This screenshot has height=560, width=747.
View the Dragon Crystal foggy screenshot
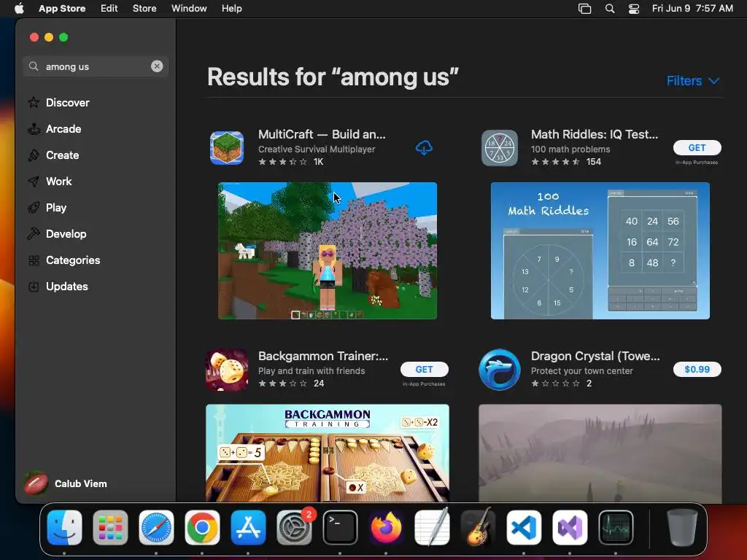pyautogui.click(x=600, y=453)
